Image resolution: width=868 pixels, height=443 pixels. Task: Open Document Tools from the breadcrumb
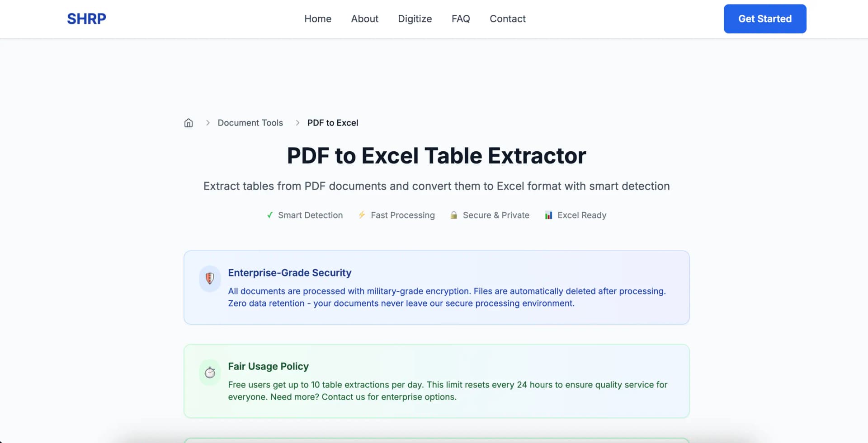click(250, 122)
